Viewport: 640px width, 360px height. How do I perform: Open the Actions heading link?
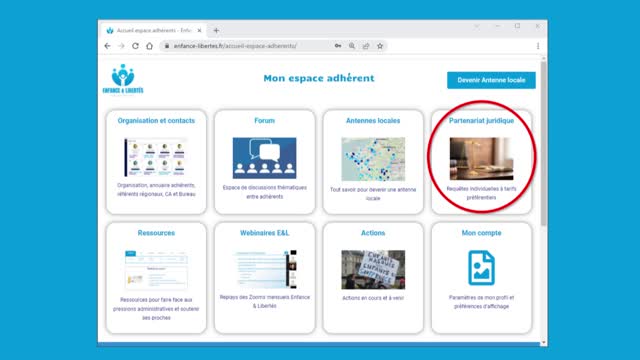(x=373, y=233)
